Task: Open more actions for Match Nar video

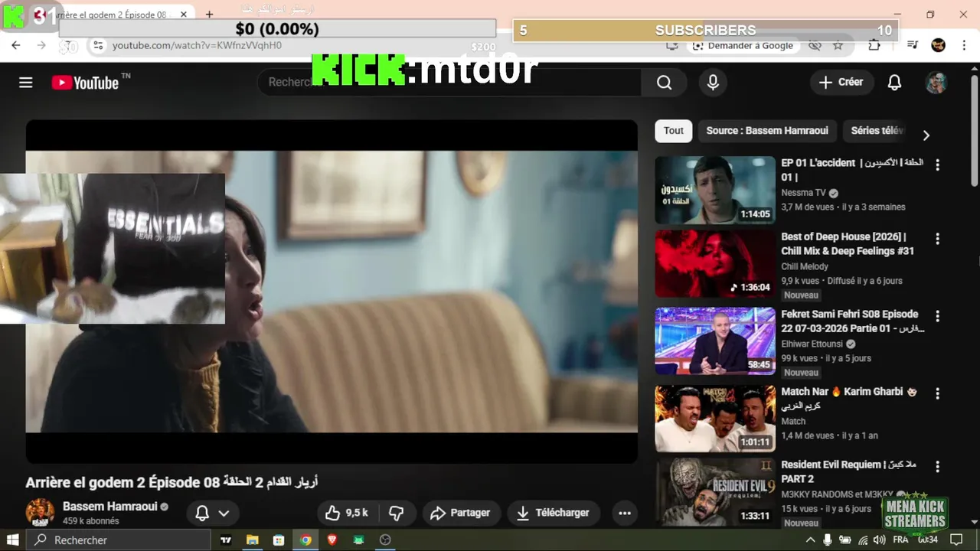Action: coord(937,393)
